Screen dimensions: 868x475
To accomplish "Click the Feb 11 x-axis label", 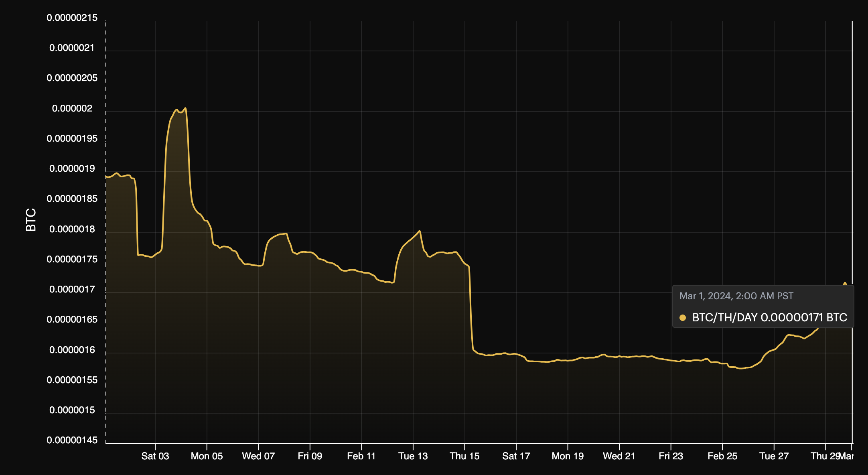I will [x=361, y=456].
